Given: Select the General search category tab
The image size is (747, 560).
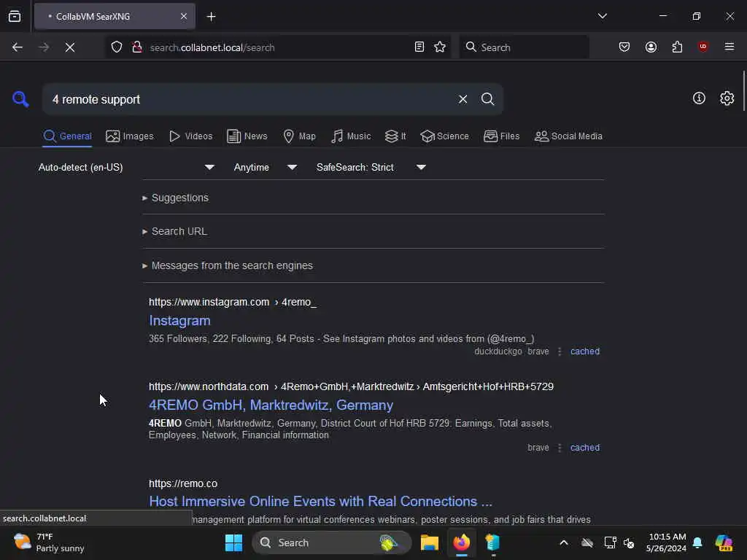Looking at the screenshot, I should tap(67, 136).
